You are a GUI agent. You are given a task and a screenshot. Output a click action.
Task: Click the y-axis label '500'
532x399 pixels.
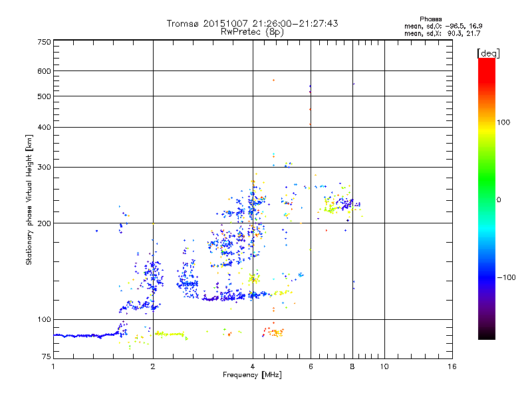(x=44, y=96)
